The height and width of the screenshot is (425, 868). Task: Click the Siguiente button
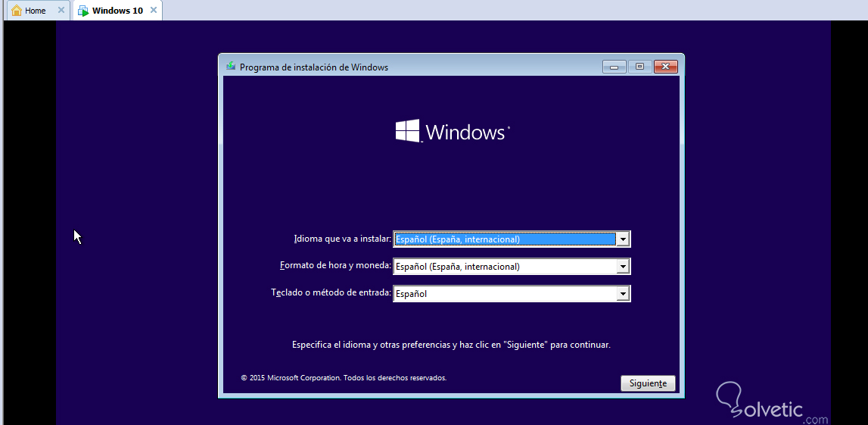pos(648,383)
